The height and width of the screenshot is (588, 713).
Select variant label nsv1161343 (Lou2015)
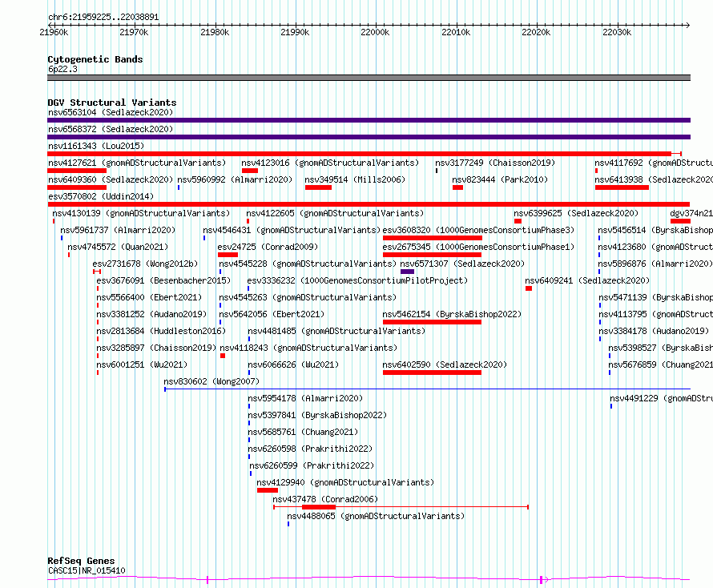click(x=96, y=146)
